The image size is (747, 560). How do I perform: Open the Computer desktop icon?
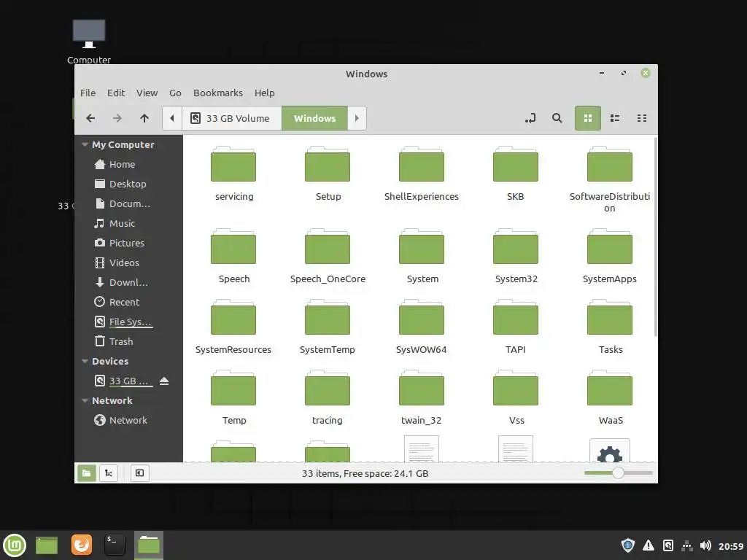(x=88, y=42)
